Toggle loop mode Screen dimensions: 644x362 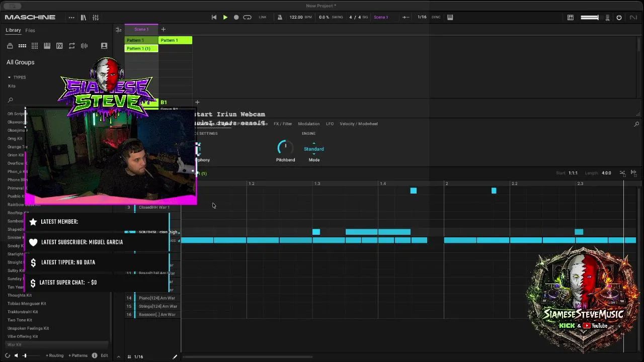point(247,17)
